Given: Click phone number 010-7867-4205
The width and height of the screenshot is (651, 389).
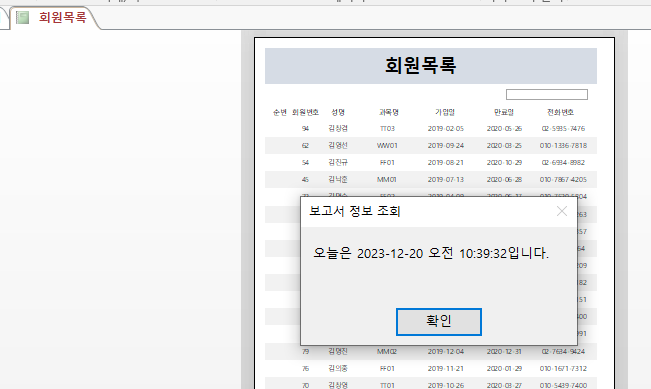Looking at the screenshot, I should click(563, 180).
